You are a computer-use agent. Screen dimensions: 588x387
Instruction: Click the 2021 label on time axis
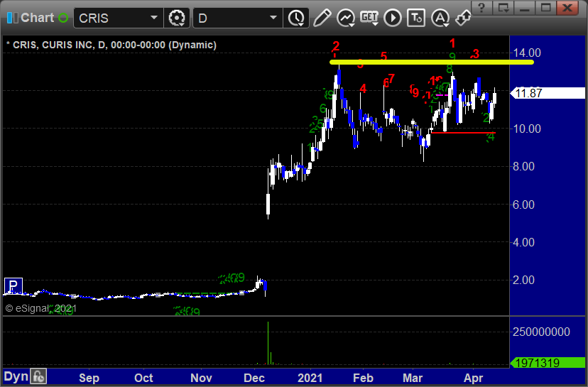point(310,378)
